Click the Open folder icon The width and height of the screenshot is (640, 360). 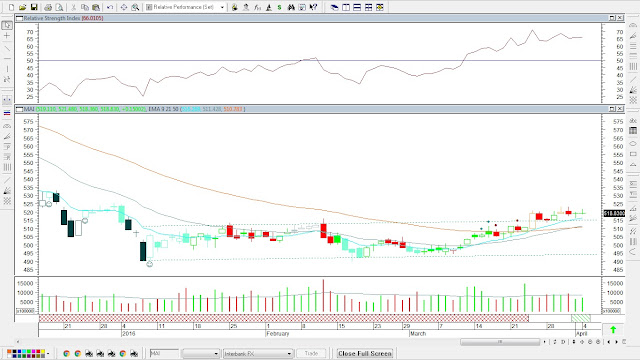[22, 7]
